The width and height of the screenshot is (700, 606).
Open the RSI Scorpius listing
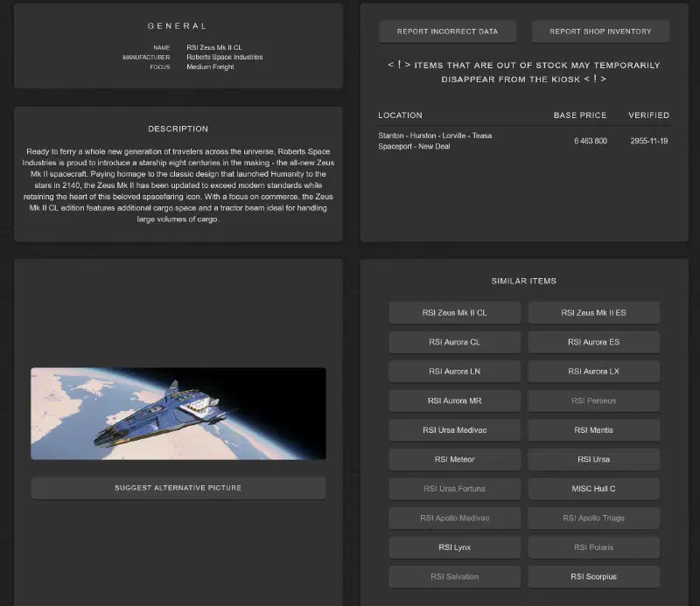tap(593, 576)
